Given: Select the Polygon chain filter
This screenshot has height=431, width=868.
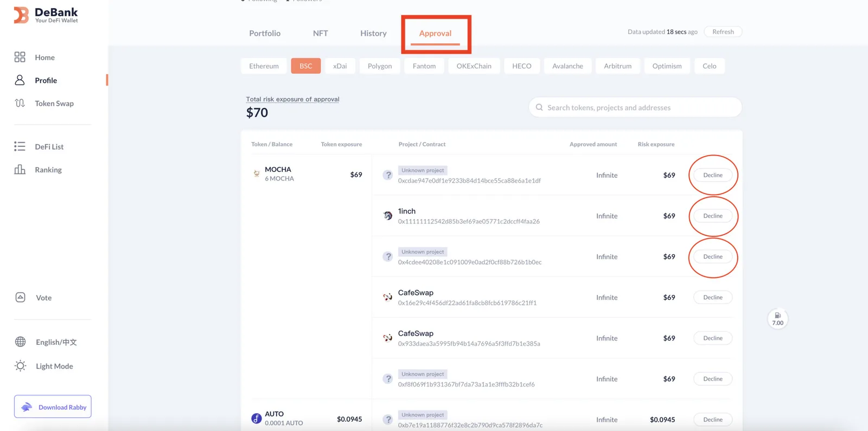Looking at the screenshot, I should tap(380, 66).
